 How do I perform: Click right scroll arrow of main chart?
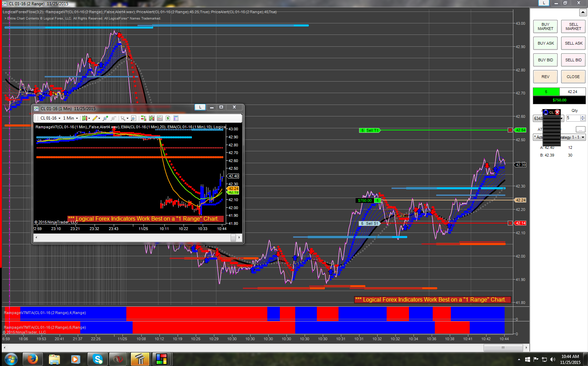(x=526, y=348)
